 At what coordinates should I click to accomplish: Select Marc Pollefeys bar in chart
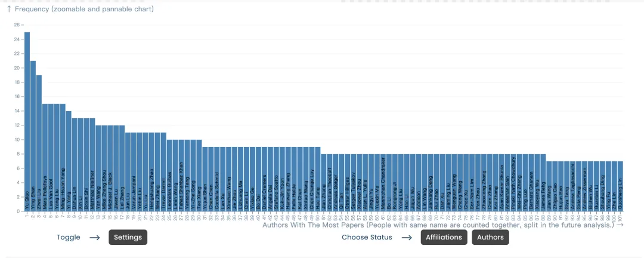45,157
